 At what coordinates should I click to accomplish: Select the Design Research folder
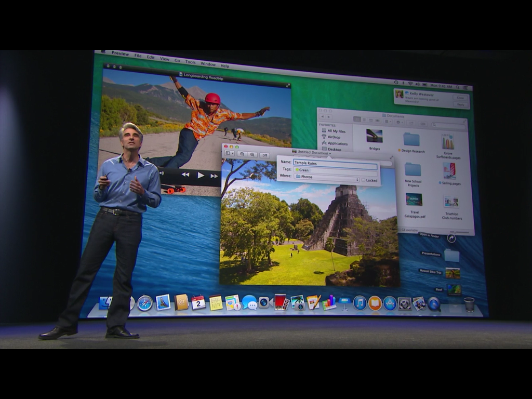(x=411, y=139)
